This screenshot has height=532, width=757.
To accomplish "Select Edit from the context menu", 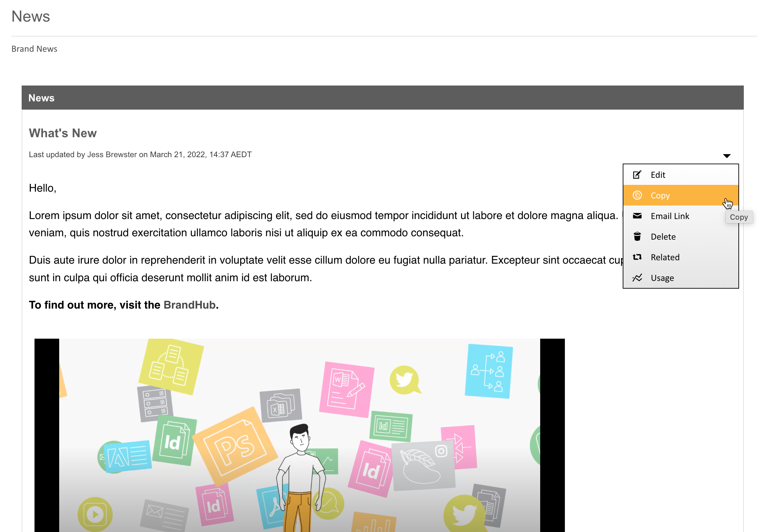I will click(x=658, y=175).
